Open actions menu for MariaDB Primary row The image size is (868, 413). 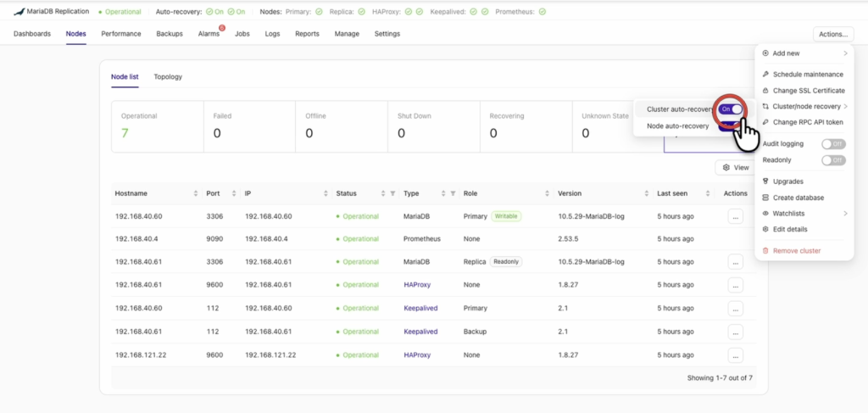pos(735,216)
